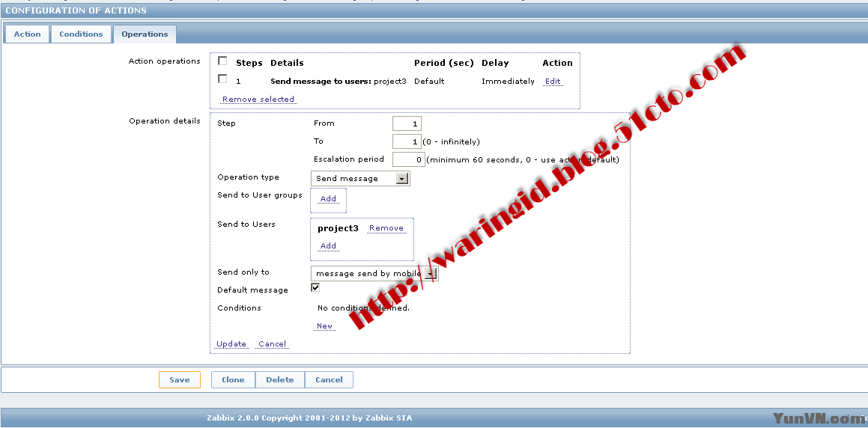
Task: Focus the Step To input field
Action: (x=407, y=141)
